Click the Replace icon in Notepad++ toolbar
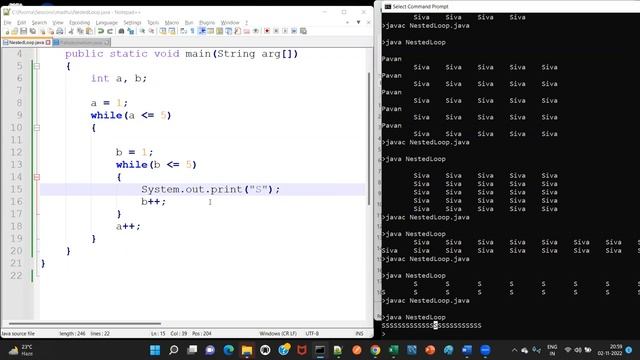The image size is (640, 360). point(131,31)
